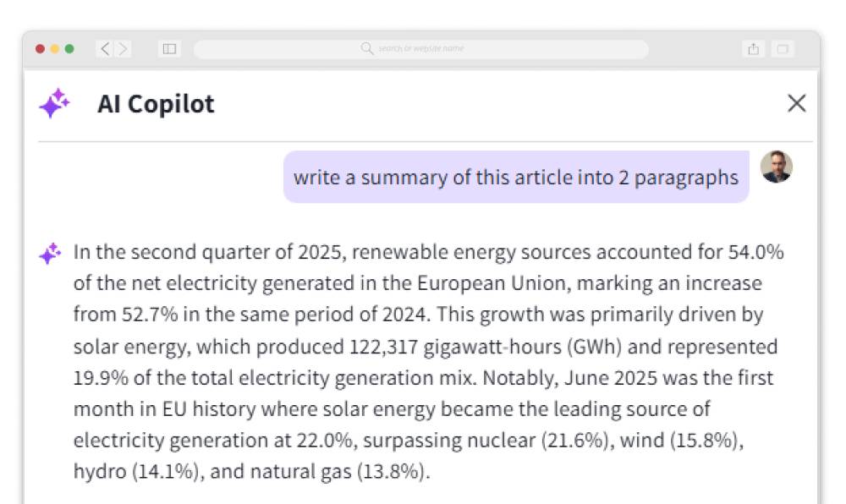Click the red window close button

(x=40, y=49)
